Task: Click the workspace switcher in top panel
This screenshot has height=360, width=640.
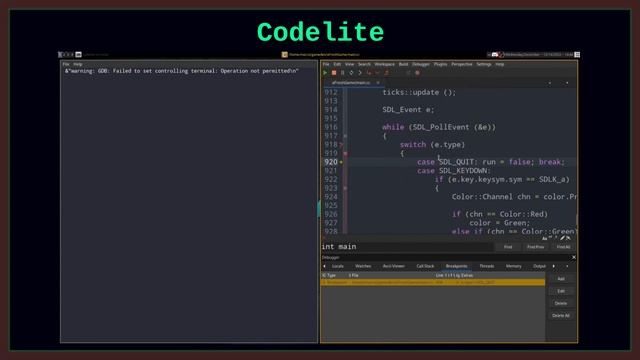Action: pos(66,55)
